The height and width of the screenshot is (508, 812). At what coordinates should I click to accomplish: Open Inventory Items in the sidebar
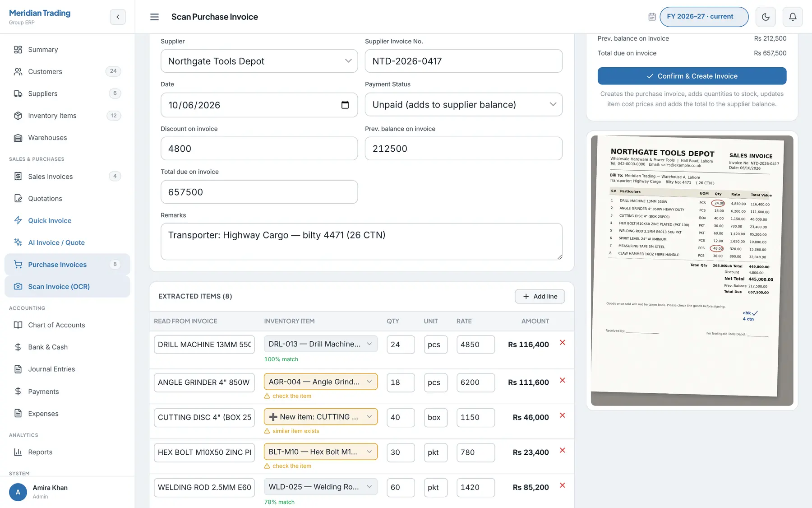pos(67,116)
